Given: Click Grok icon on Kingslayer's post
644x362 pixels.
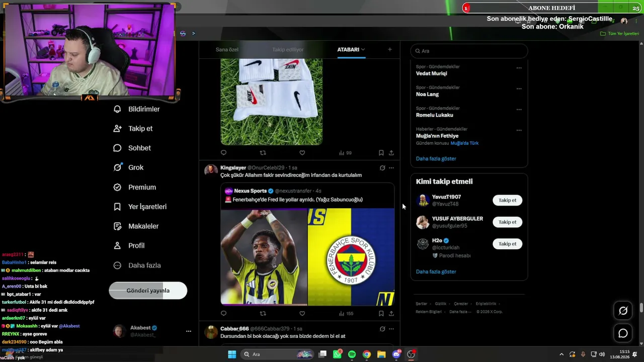Looking at the screenshot, I should (382, 168).
